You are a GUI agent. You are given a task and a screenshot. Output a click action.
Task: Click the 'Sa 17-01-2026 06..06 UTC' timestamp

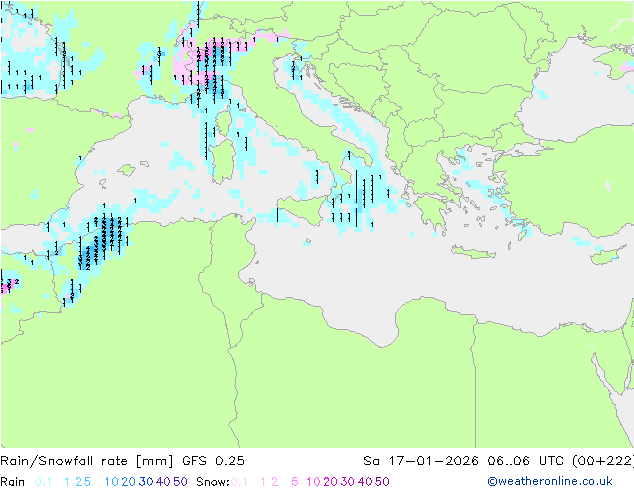(465, 461)
